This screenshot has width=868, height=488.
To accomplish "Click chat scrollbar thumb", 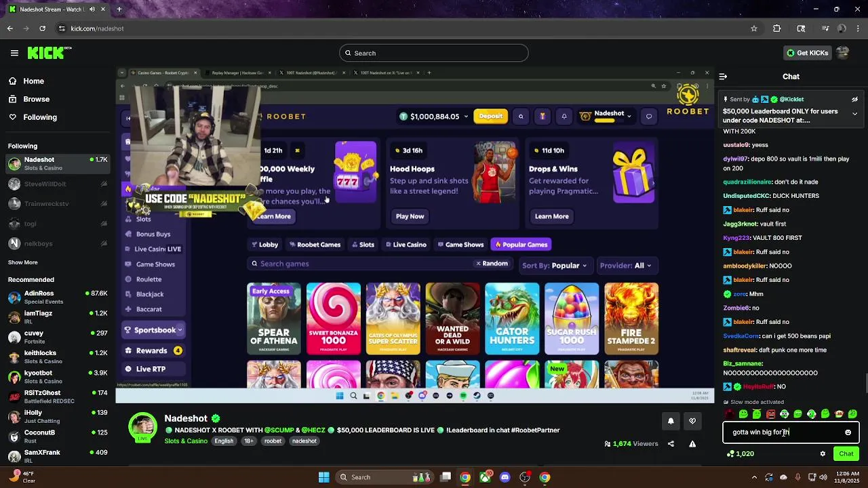I will pos(865,384).
